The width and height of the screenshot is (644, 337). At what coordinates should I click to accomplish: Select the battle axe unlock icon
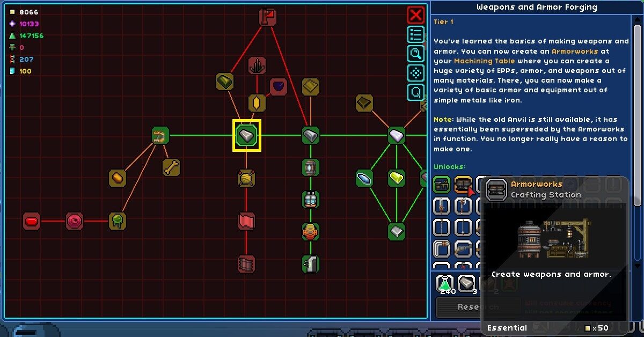click(463, 207)
